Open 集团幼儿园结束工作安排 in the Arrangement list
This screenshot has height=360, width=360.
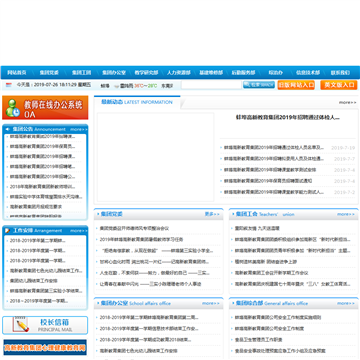click(34, 281)
